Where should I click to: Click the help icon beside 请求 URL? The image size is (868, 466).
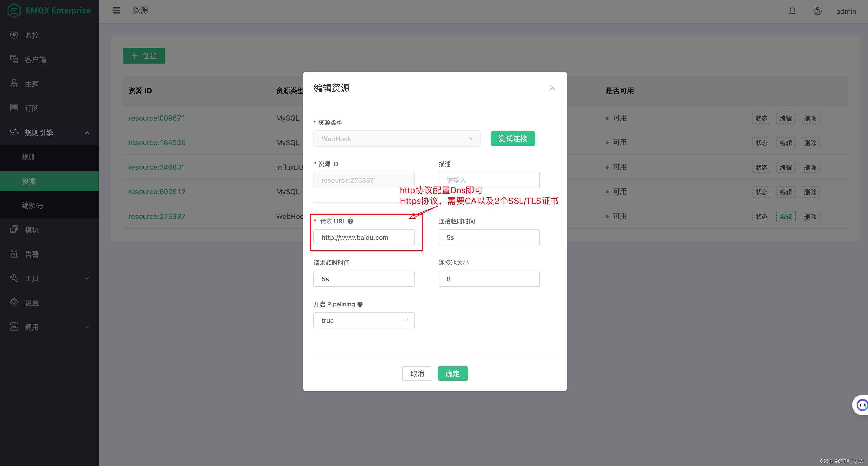click(350, 221)
